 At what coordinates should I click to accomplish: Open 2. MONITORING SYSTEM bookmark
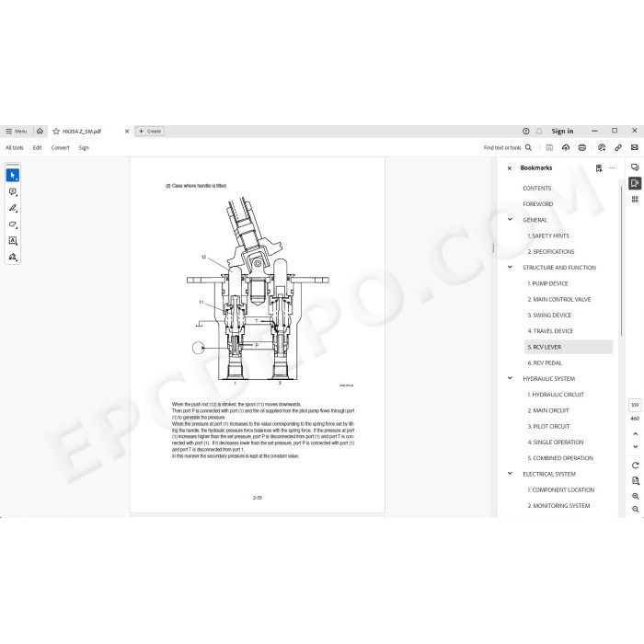558,506
